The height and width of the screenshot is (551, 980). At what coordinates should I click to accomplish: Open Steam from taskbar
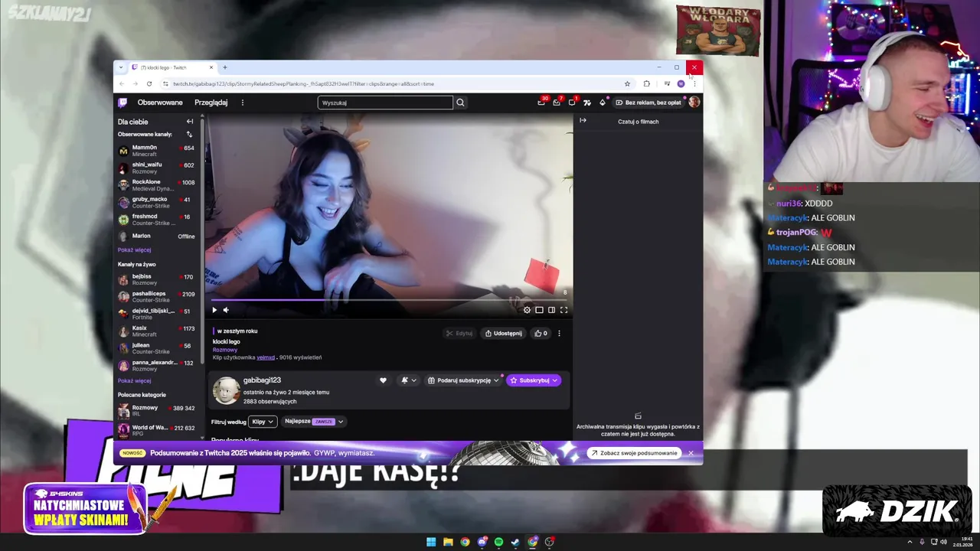pos(515,542)
